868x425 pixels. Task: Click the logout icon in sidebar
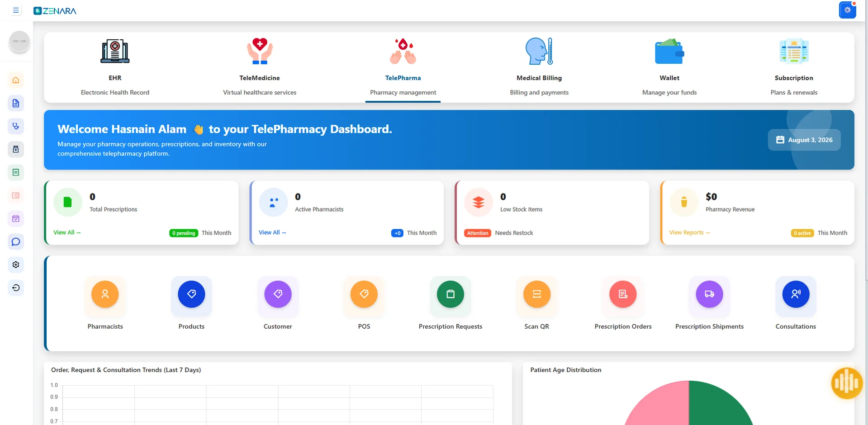coord(16,288)
